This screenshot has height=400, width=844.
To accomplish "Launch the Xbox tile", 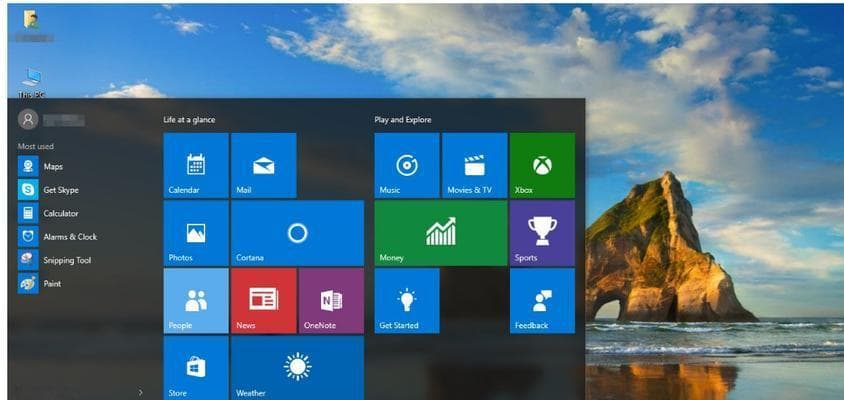I will coord(542,165).
